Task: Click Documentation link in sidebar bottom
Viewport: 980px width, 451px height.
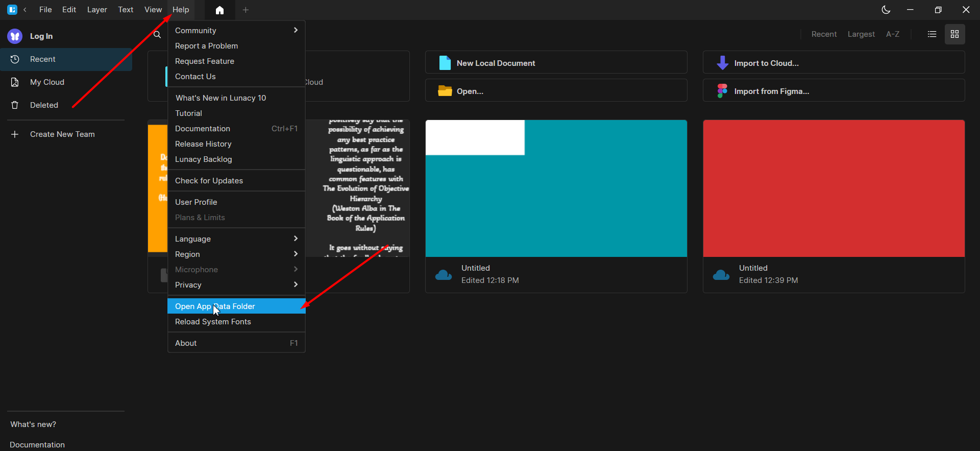Action: [37, 445]
